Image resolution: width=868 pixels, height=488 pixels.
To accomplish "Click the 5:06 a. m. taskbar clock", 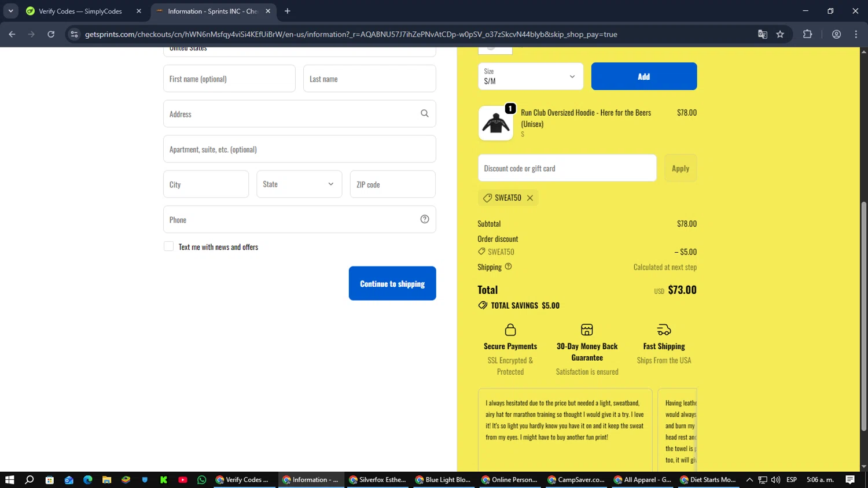I will 821,480.
